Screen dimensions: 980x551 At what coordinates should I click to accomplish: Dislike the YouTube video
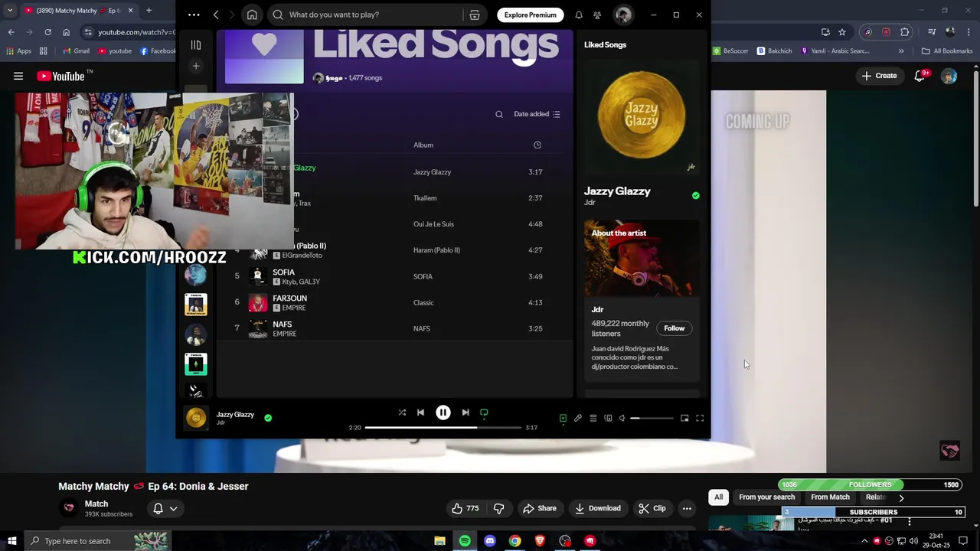click(x=499, y=508)
